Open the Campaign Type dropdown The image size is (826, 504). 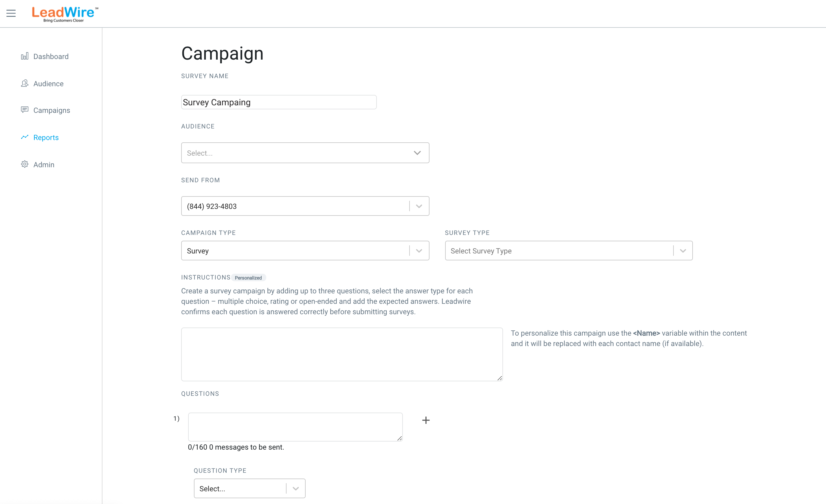(419, 251)
